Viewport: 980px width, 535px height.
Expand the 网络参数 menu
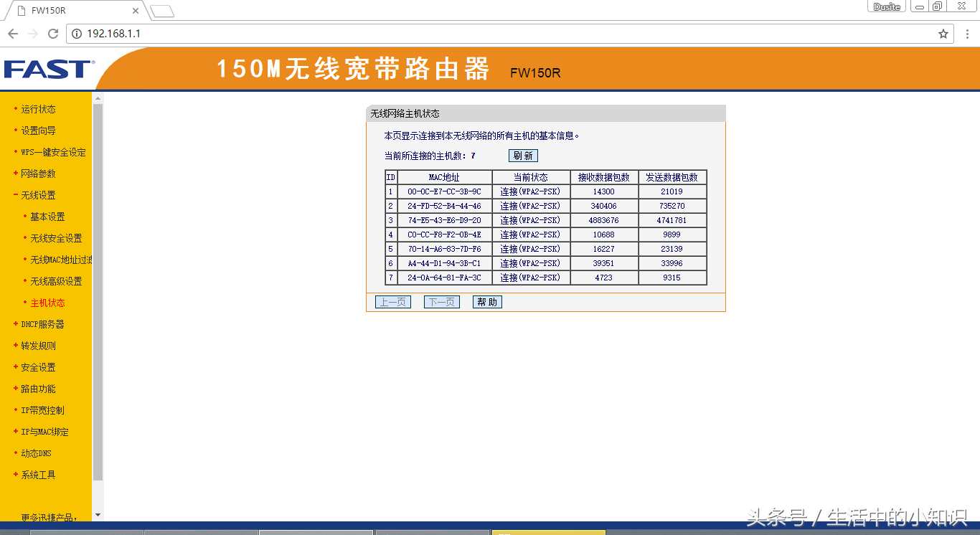pos(38,174)
